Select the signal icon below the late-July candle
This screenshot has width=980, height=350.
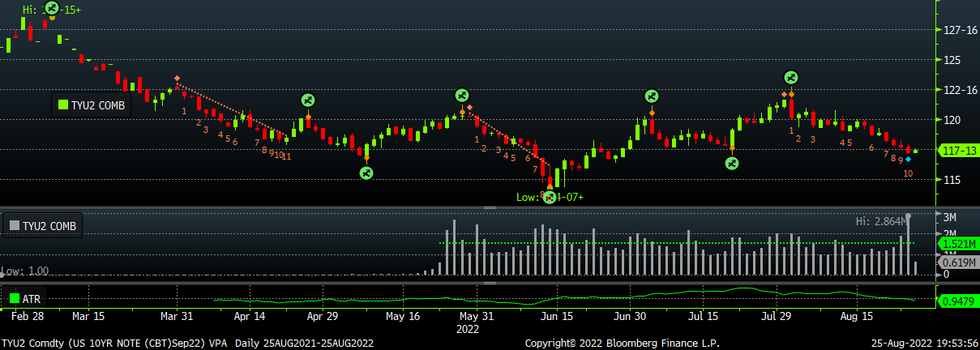[732, 164]
